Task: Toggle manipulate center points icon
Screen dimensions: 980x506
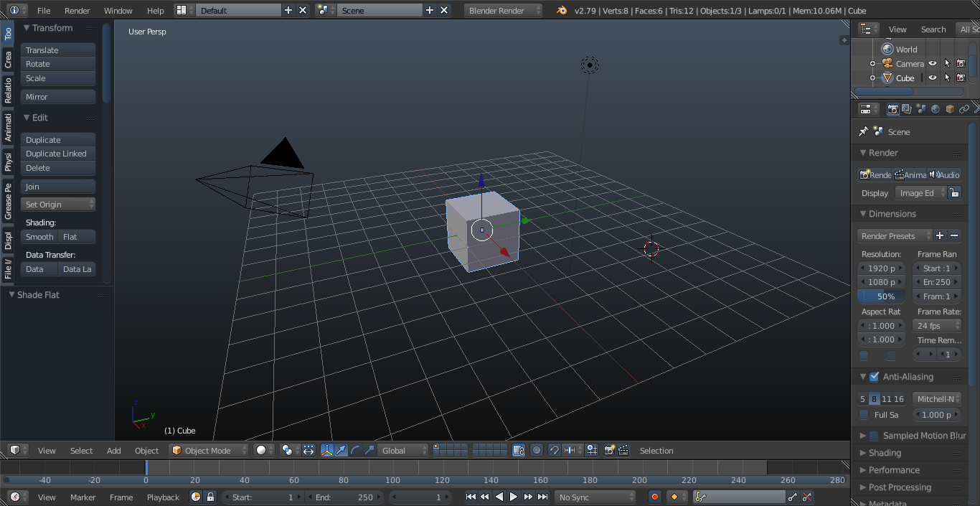Action: tap(308, 450)
